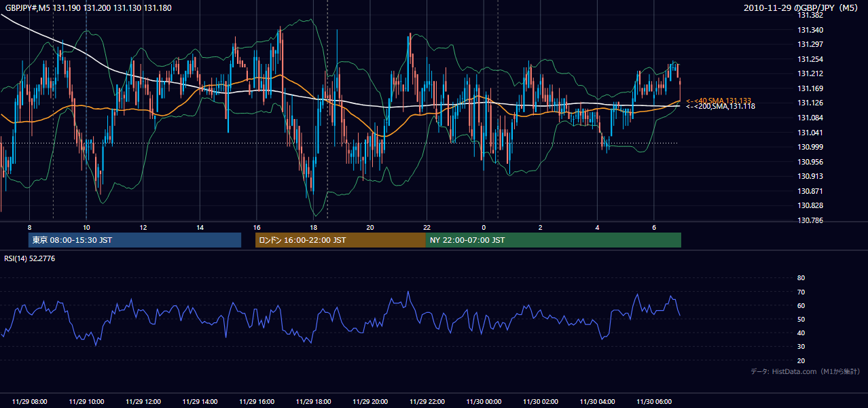Click hour 18 on the price chart time axis
Screen dimensions: 868x408
(x=313, y=227)
